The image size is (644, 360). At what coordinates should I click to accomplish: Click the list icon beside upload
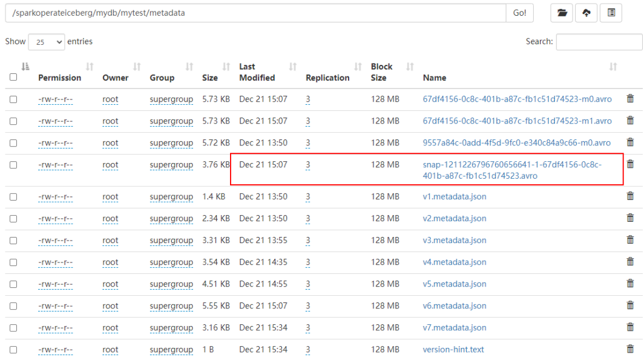[x=611, y=13]
